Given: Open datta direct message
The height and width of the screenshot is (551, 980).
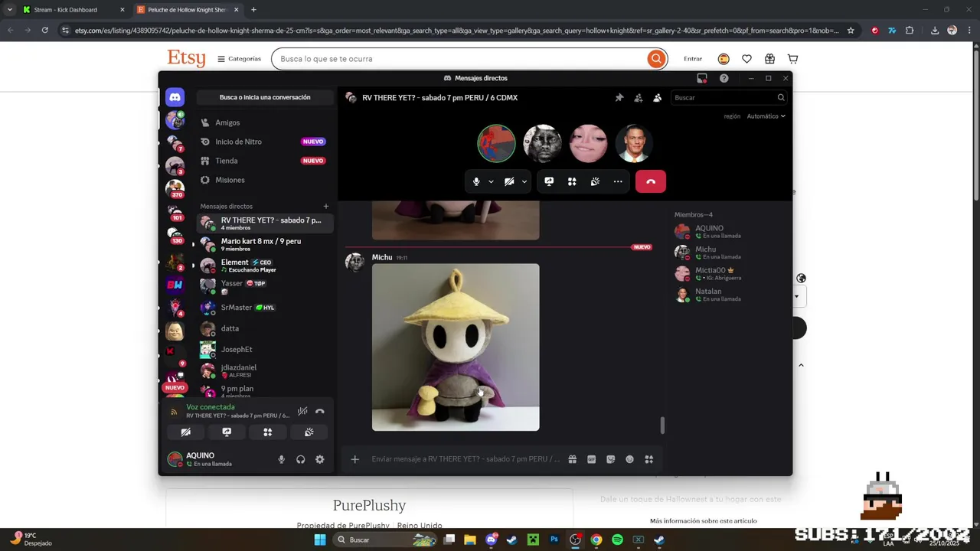Looking at the screenshot, I should pyautogui.click(x=265, y=328).
